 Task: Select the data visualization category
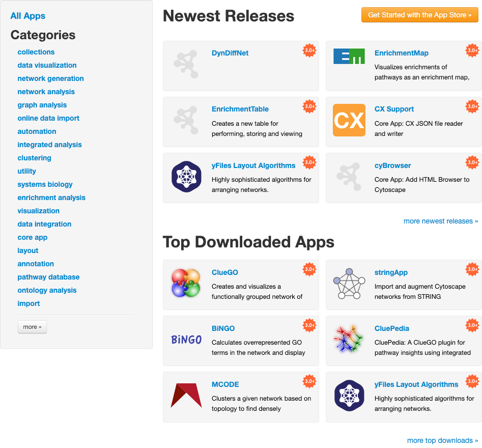(47, 65)
